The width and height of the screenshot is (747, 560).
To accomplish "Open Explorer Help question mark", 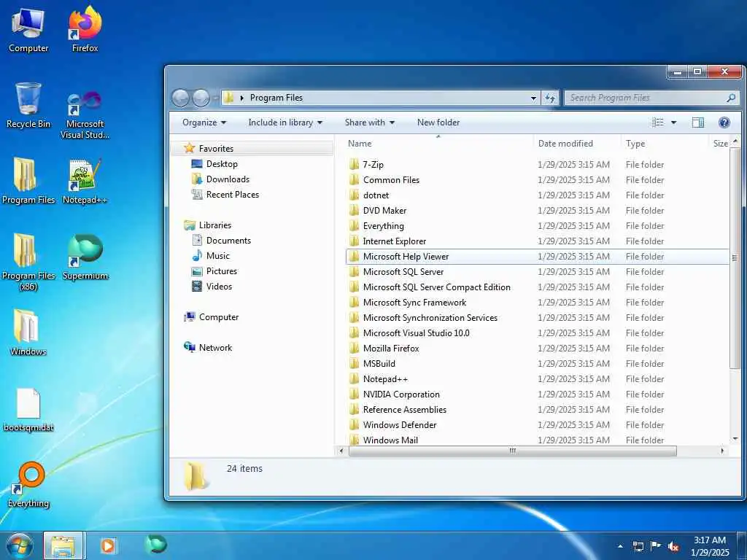I will click(724, 122).
